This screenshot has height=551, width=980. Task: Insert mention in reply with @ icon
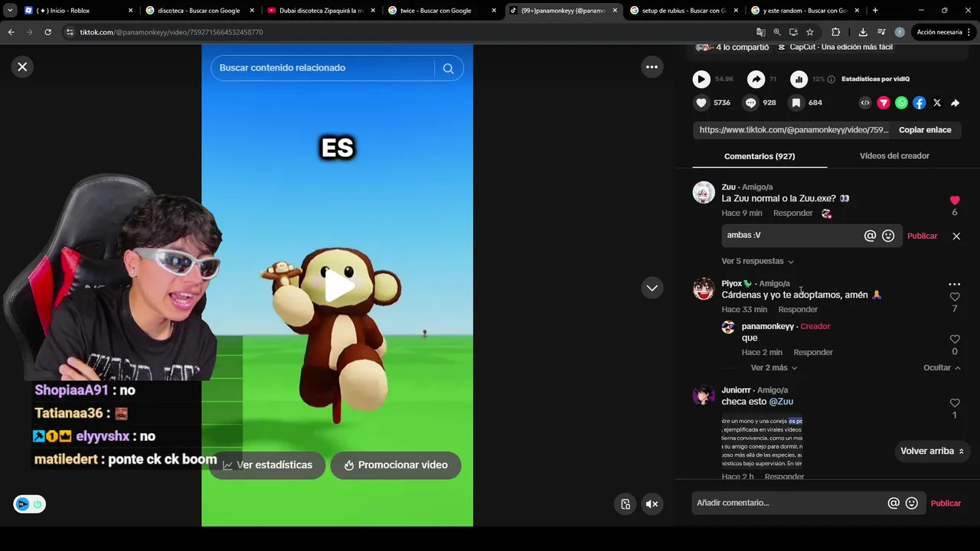tap(870, 236)
